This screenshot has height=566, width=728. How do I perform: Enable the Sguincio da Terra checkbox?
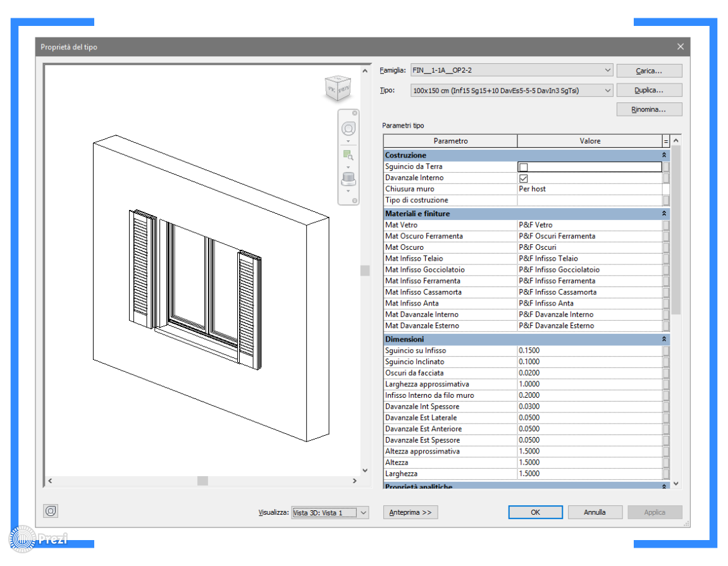(523, 167)
